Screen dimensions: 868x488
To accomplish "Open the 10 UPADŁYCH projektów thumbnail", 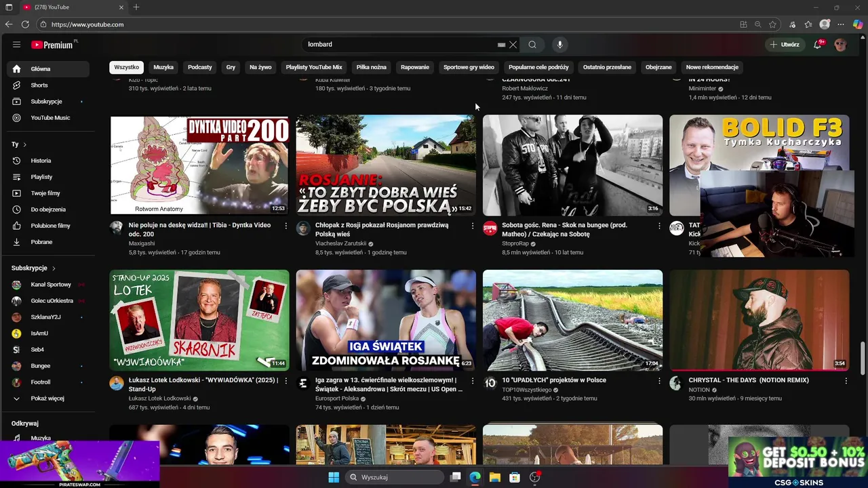I will pyautogui.click(x=572, y=320).
